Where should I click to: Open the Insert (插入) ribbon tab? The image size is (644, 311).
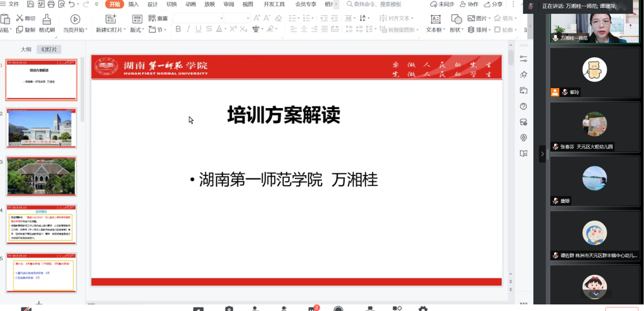133,5
